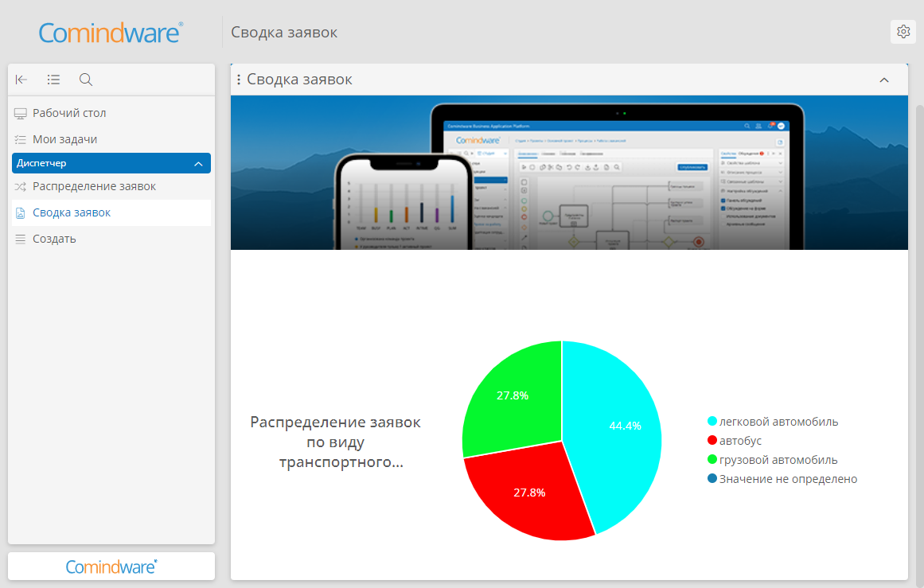This screenshot has width=924, height=588.
Task: Click the Рабочий стол monitor icon
Action: [21, 113]
